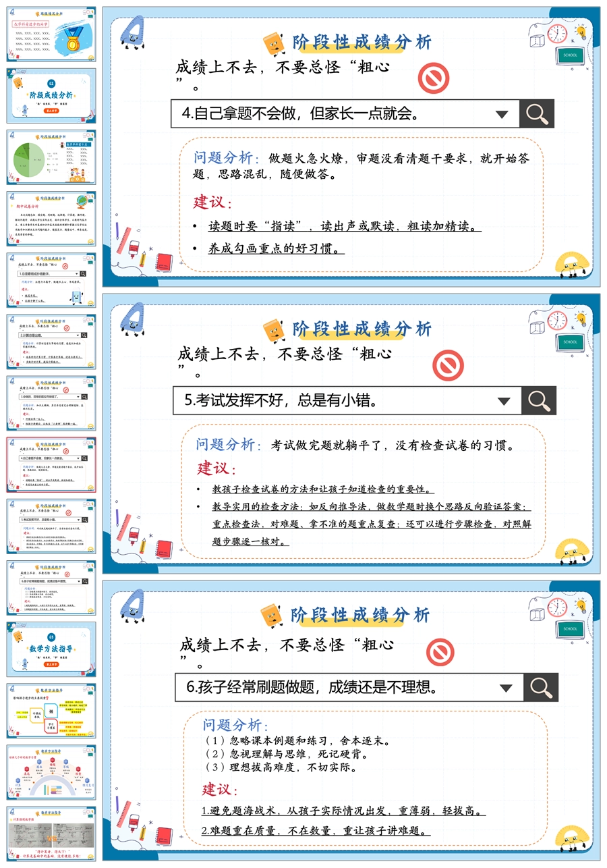Image resolution: width=607 pixels, height=868 pixels.
Task: Click the red prohibition sign on item 6 slide
Action: pos(440,653)
